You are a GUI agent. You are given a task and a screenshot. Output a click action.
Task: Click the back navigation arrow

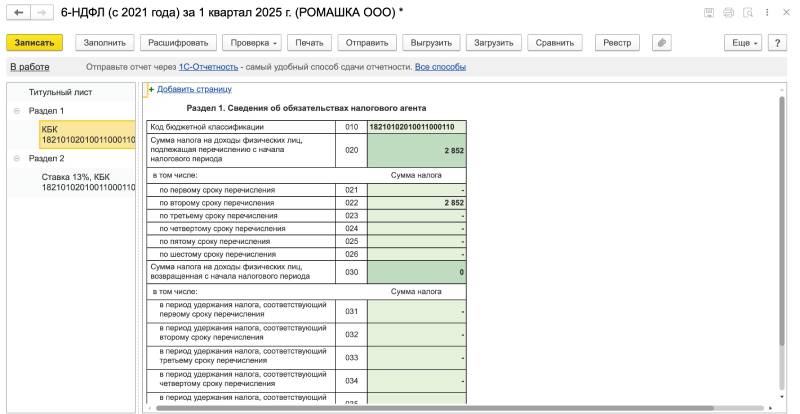[x=15, y=12]
